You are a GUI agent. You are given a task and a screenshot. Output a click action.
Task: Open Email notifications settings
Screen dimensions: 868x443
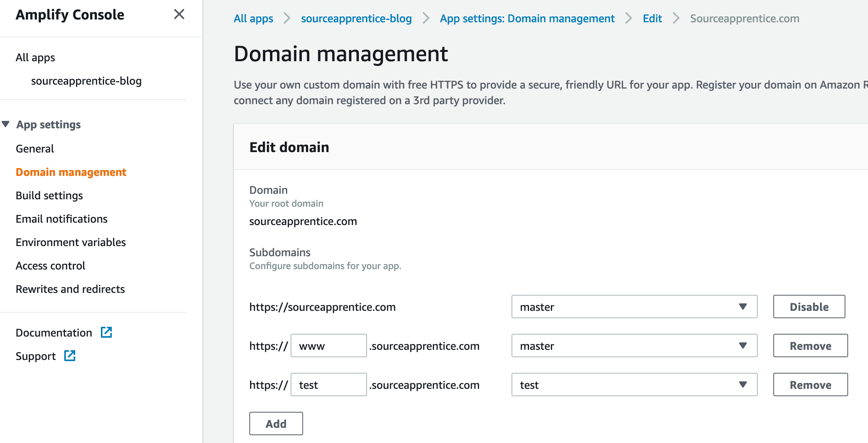62,219
